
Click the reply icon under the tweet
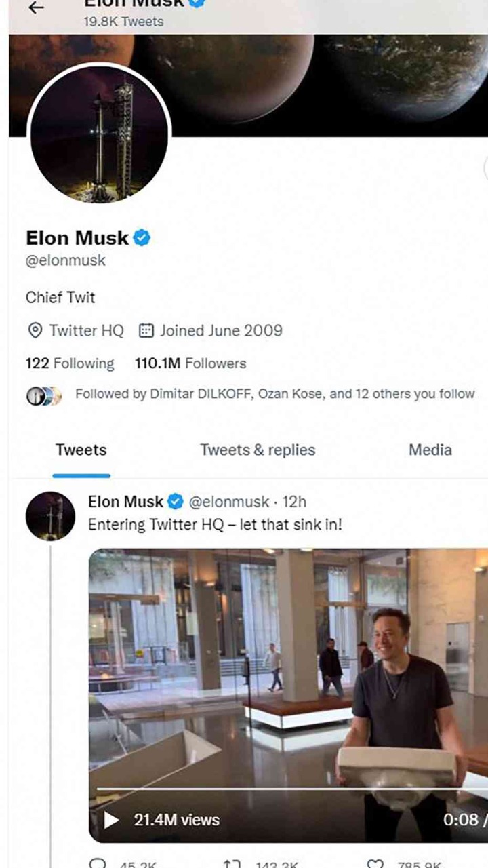pyautogui.click(x=99, y=863)
